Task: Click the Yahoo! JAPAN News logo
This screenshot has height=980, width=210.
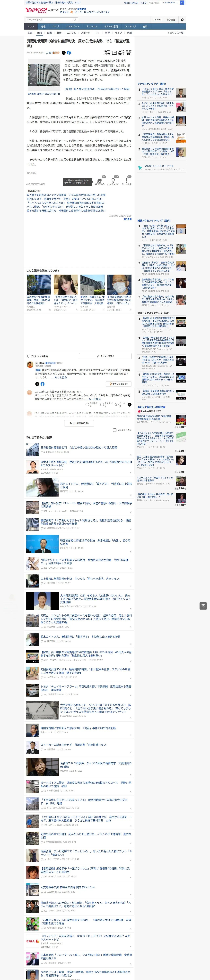Action: [42, 10]
